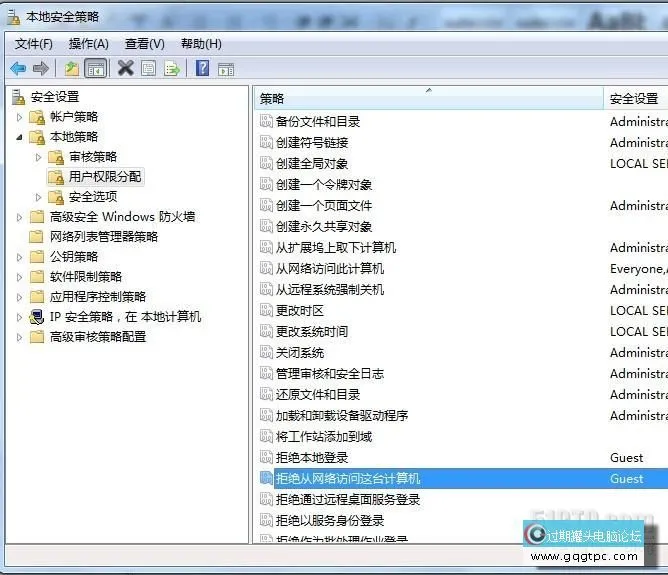Open the 查看(V) menu

point(144,44)
